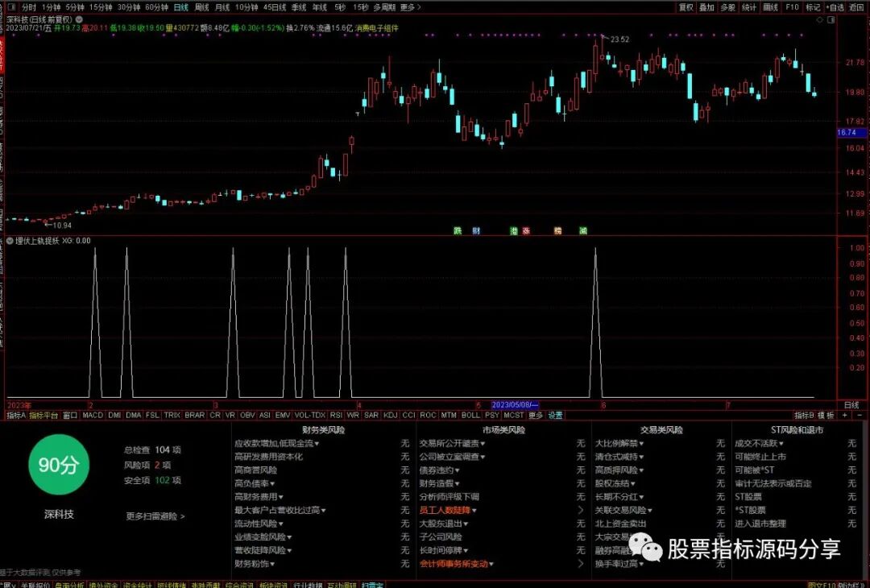Select the RSI indicator tab
This screenshot has width=870, height=588.
pyautogui.click(x=336, y=415)
